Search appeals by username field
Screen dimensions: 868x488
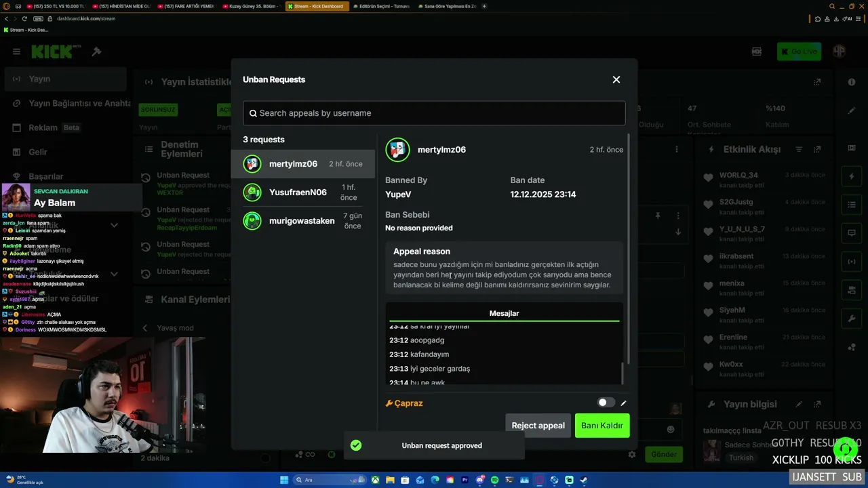click(434, 113)
